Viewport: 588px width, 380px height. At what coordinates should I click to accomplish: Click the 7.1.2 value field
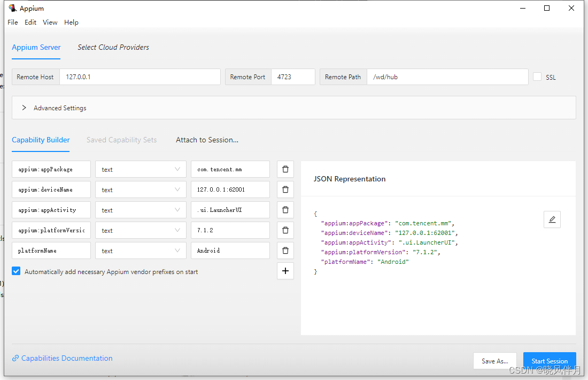tap(230, 230)
